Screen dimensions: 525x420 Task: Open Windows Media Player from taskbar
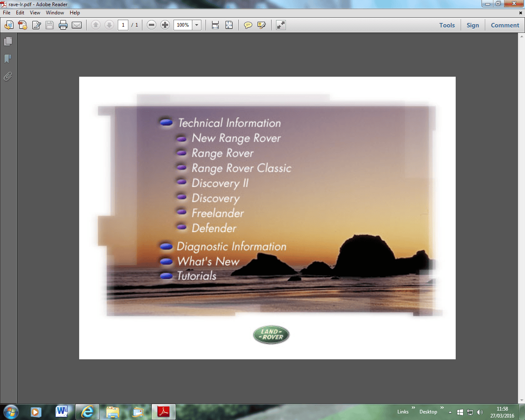(36, 412)
